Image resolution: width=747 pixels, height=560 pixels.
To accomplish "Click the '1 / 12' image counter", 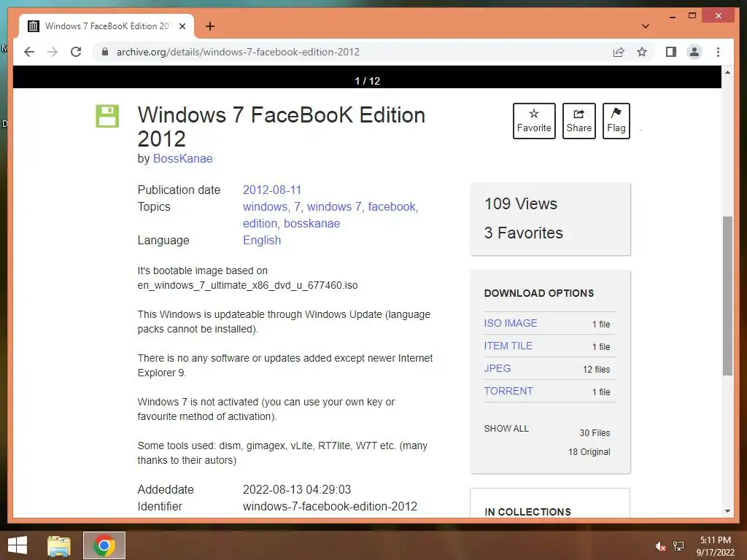I will [368, 81].
